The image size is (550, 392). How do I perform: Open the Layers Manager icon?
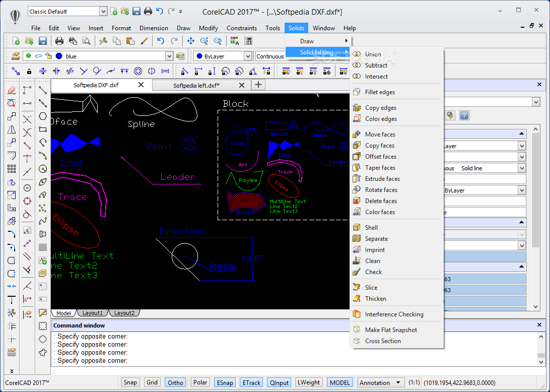pos(16,56)
